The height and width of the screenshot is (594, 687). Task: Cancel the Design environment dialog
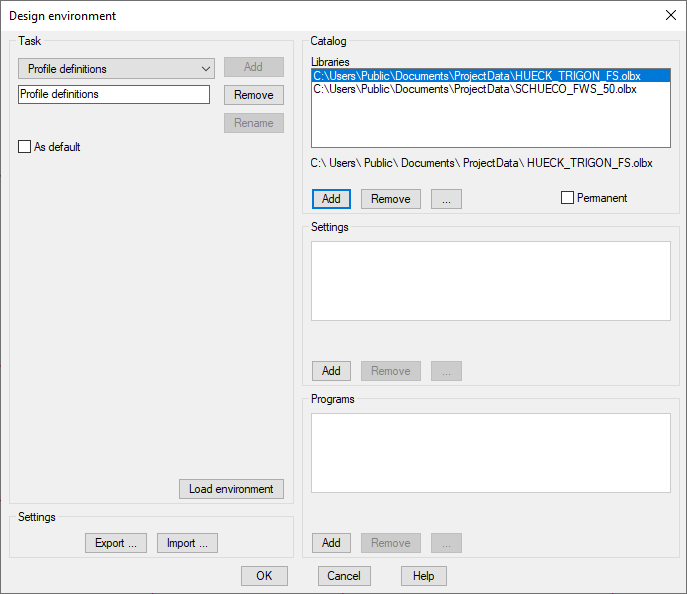[x=344, y=576]
